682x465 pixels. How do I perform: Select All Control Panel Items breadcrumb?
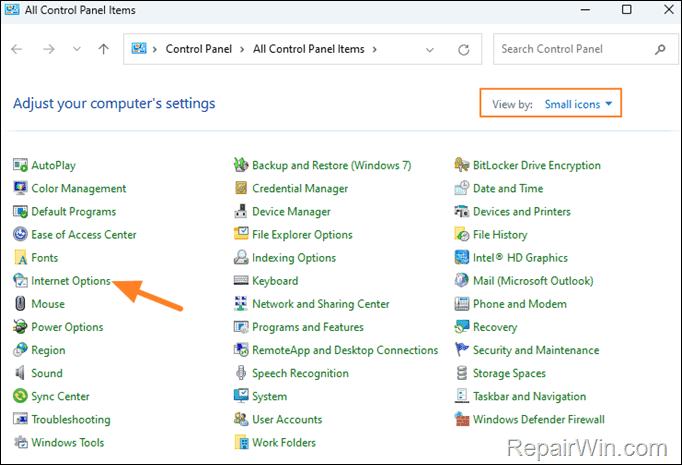tap(309, 49)
